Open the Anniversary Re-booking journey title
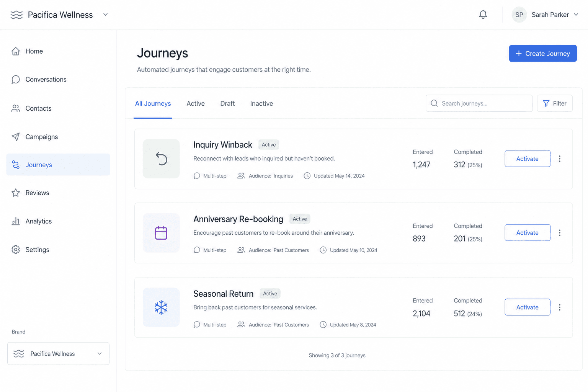The image size is (588, 392). (x=238, y=219)
